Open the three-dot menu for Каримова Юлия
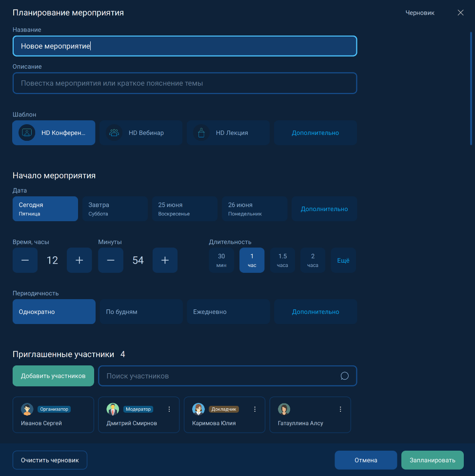This screenshot has width=475, height=476. pyautogui.click(x=255, y=409)
